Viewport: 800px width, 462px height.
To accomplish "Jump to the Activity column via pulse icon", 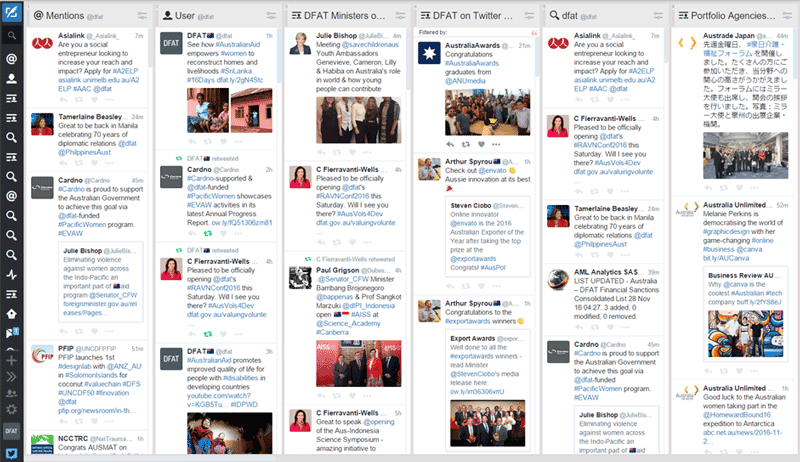I will 11,274.
